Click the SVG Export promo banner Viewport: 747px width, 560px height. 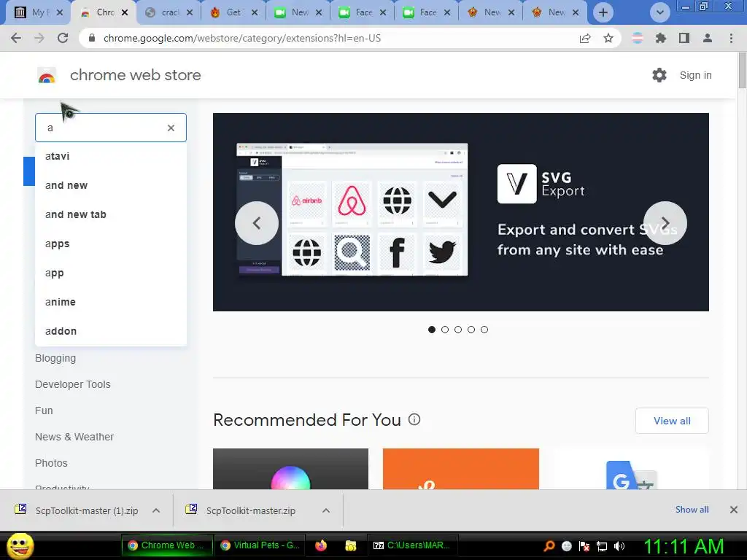(x=461, y=212)
